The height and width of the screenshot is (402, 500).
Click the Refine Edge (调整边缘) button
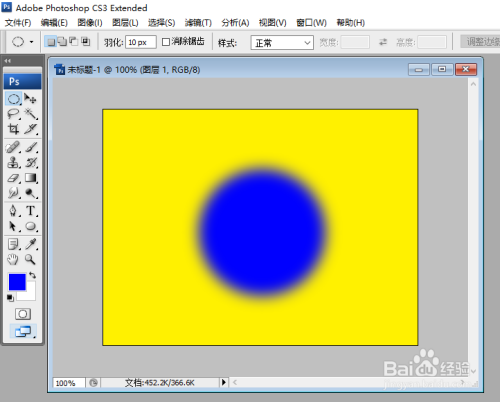tap(481, 42)
